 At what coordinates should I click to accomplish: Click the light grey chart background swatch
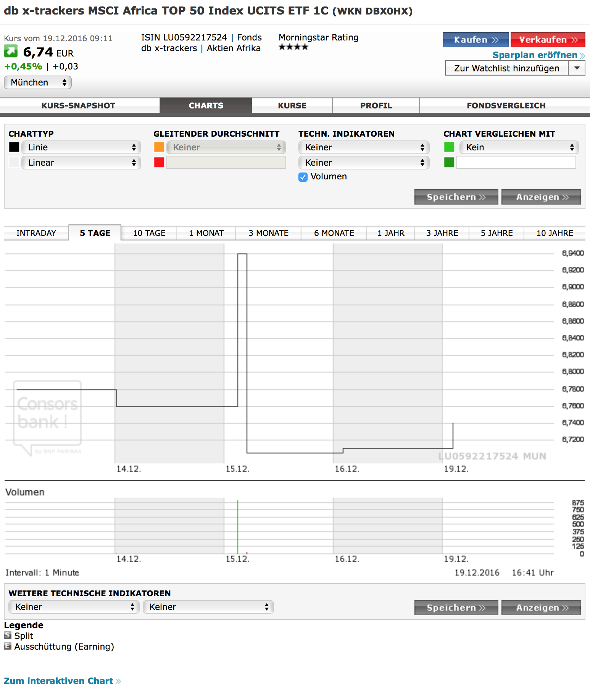[x=14, y=162]
